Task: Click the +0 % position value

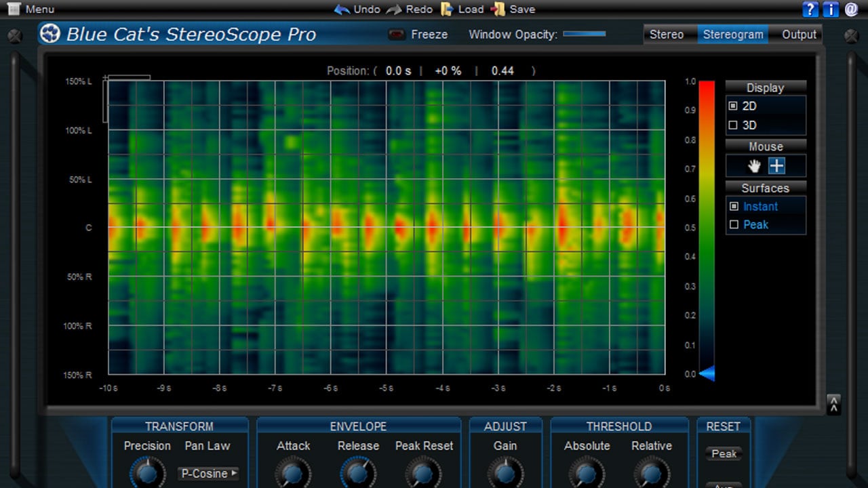Action: coord(448,70)
